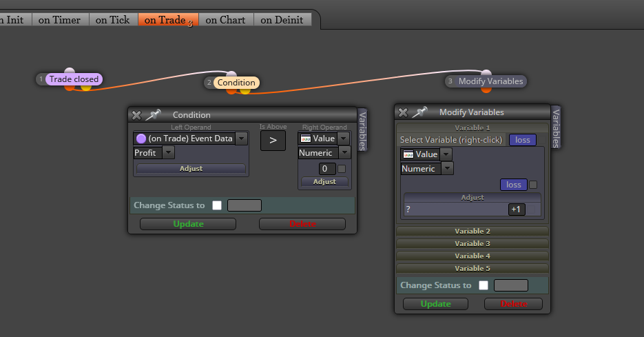Open (on Trade) Event Data dropdown
This screenshot has width=644, height=337.
coord(242,139)
